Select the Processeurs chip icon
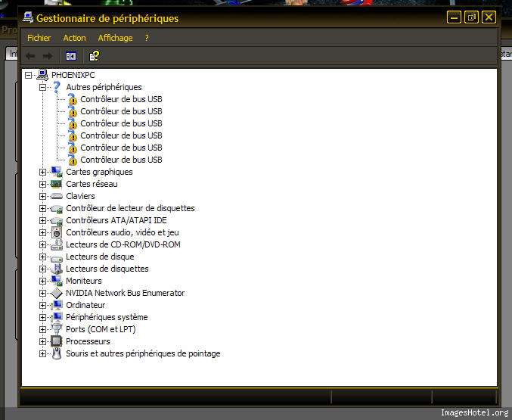Screen dimensions: 512x420 point(57,341)
